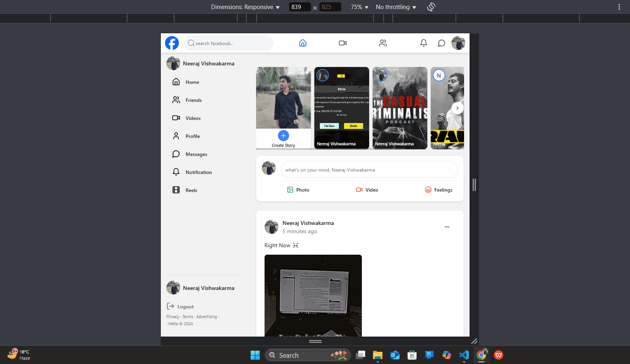Click the what's on your mind input field

coord(369,170)
